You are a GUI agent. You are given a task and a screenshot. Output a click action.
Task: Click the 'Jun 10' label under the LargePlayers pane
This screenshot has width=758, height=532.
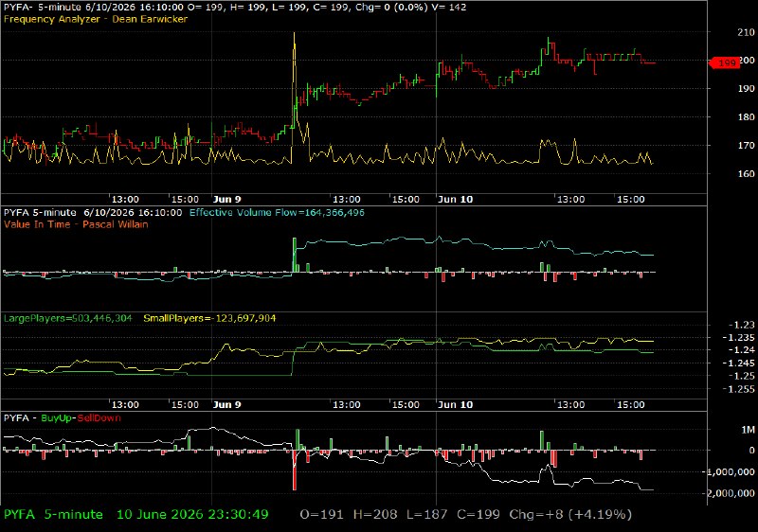[x=456, y=404]
